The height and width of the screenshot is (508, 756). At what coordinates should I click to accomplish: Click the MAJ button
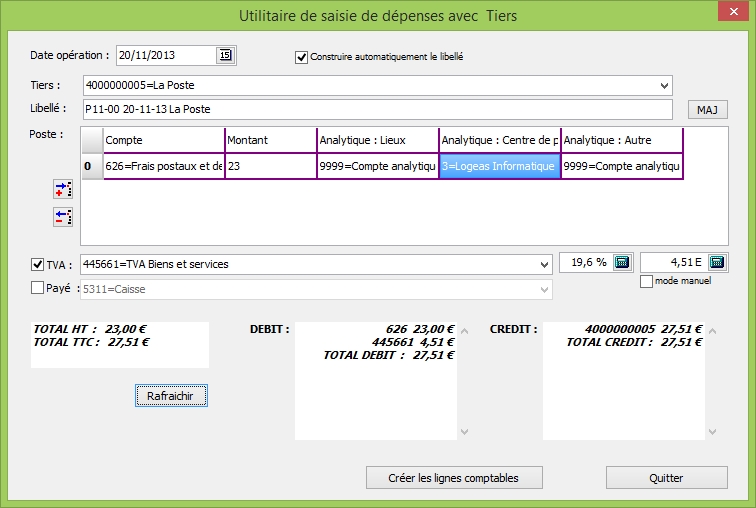point(707,109)
